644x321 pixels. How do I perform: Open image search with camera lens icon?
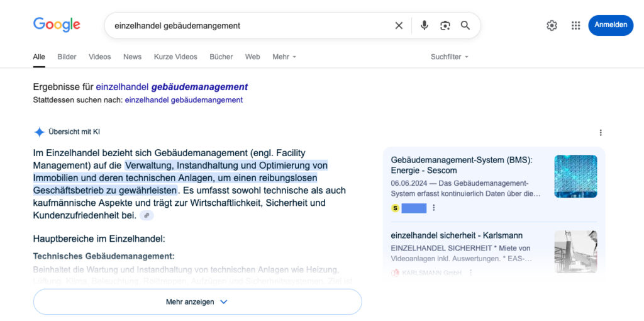click(445, 25)
